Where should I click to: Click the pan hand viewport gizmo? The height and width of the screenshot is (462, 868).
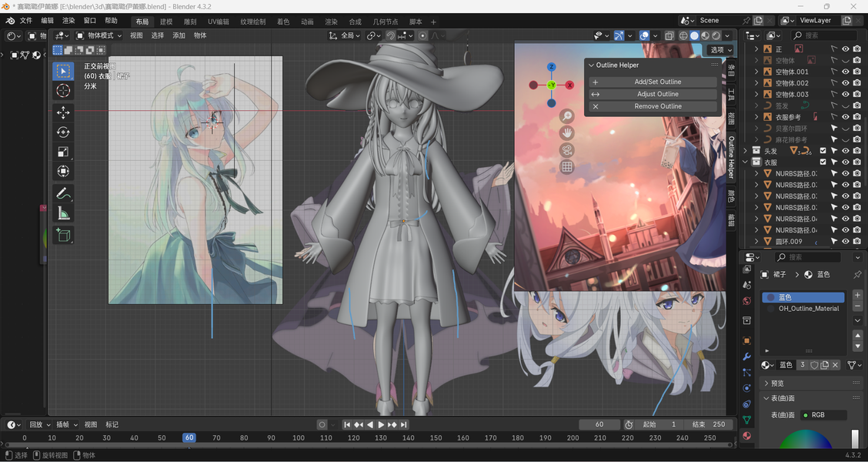(x=567, y=133)
